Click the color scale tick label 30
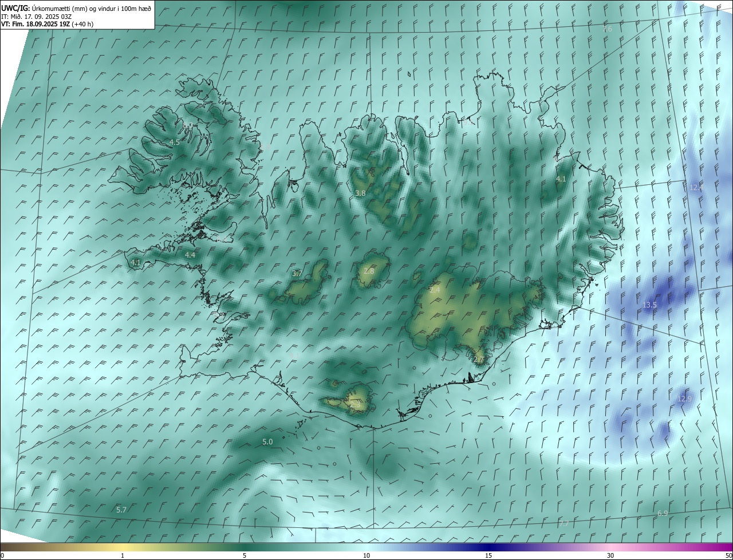Screen dimensions: 733x560 point(610,555)
